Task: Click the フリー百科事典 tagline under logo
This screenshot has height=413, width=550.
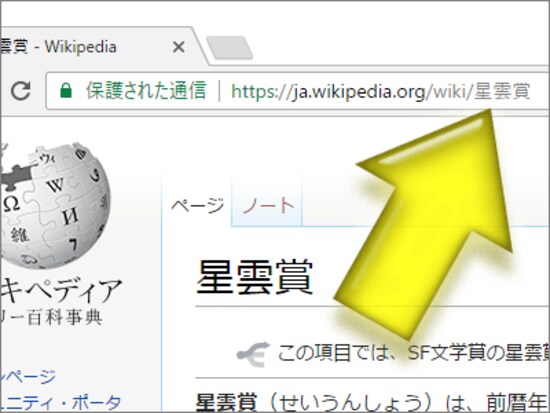Action: (51, 318)
